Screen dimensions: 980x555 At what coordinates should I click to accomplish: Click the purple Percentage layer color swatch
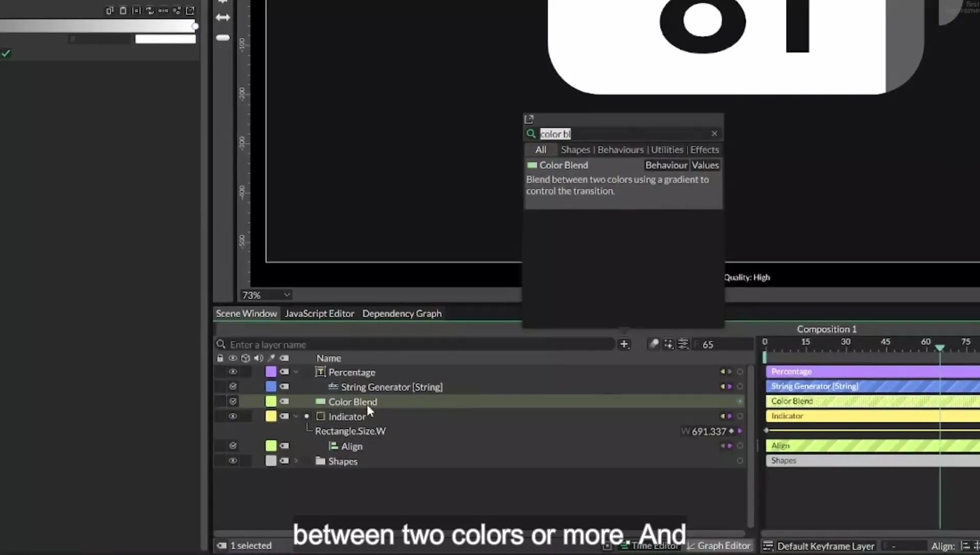(x=271, y=372)
